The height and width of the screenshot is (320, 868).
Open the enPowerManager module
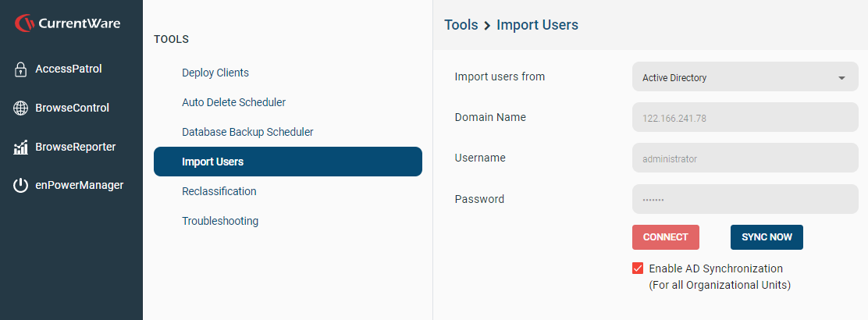coord(79,186)
